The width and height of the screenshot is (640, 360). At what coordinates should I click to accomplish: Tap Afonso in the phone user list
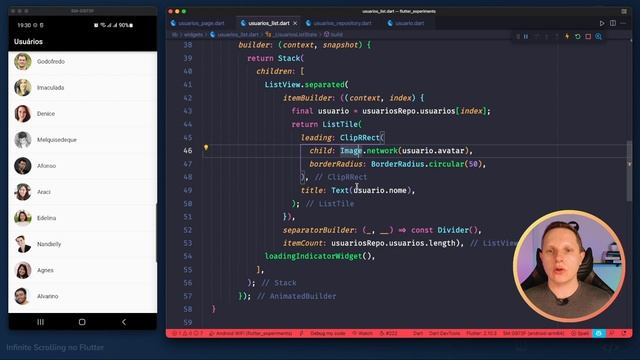point(83,166)
